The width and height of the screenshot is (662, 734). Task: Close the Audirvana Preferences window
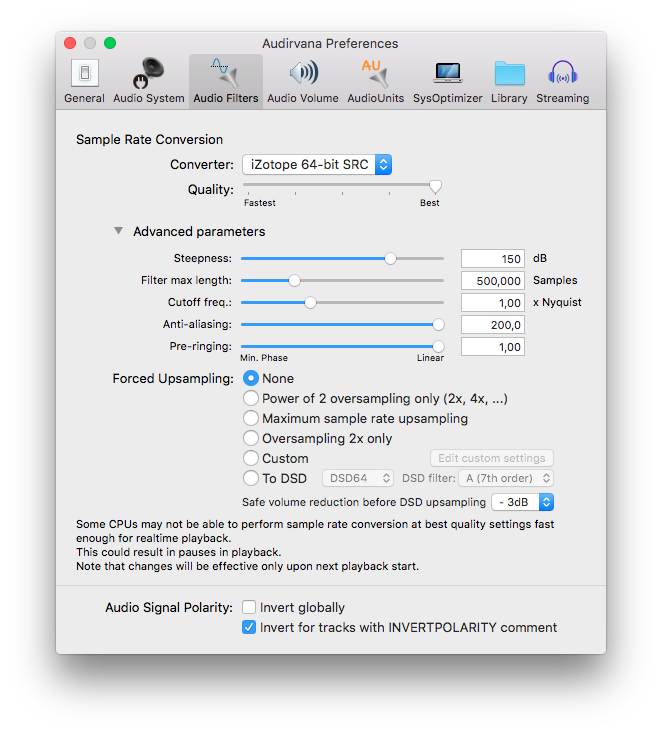tap(70, 43)
